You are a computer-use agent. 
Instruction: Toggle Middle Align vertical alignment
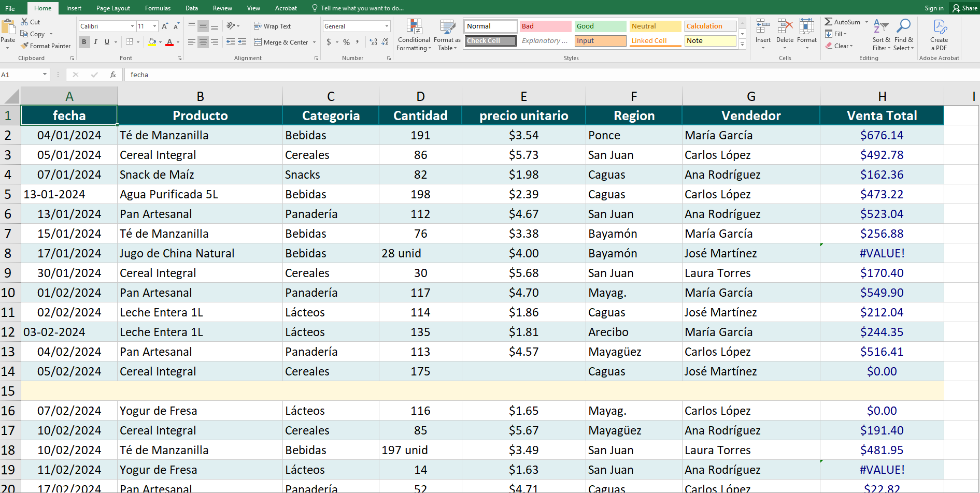(203, 26)
